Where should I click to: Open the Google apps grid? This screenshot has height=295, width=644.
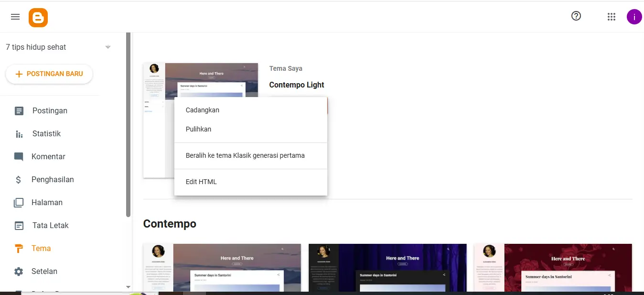click(x=611, y=17)
